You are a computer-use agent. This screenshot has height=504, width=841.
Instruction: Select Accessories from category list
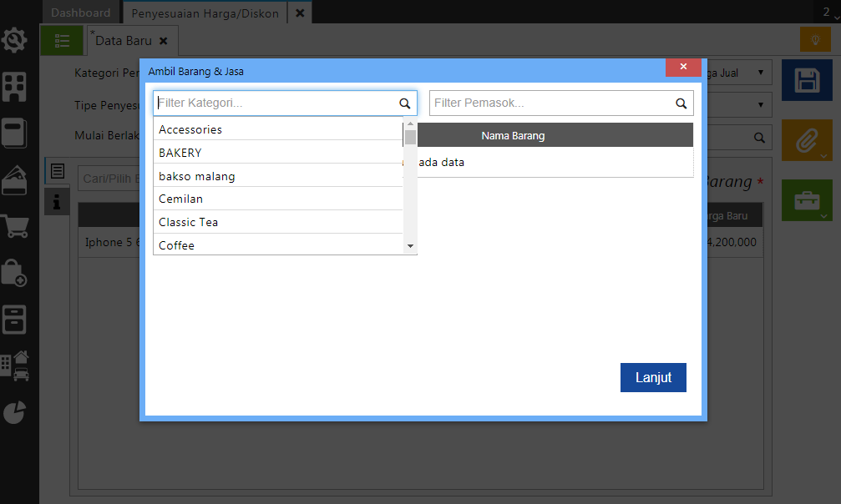point(190,129)
